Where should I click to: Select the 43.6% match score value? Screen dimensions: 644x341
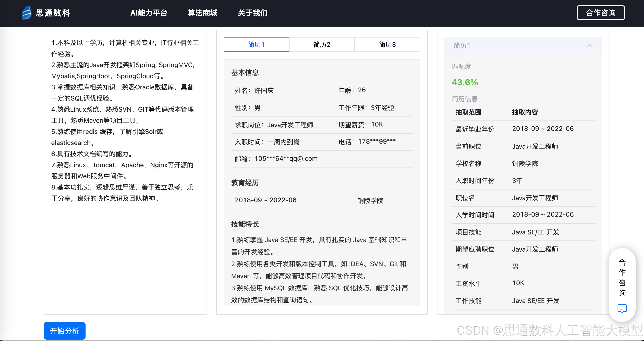click(x=465, y=82)
